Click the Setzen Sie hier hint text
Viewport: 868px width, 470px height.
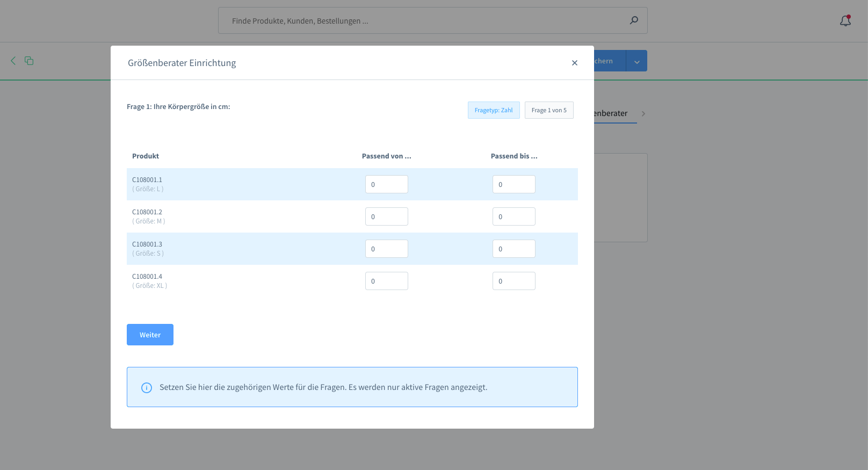click(x=323, y=387)
